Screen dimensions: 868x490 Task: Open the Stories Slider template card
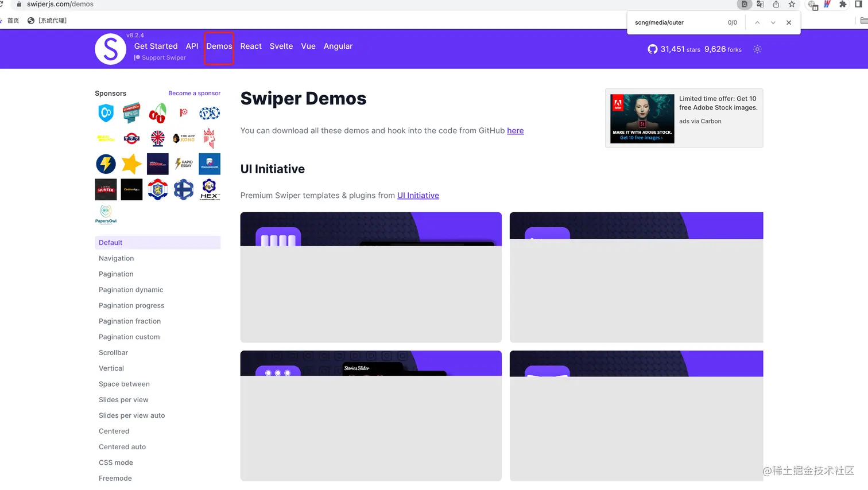pyautogui.click(x=371, y=415)
